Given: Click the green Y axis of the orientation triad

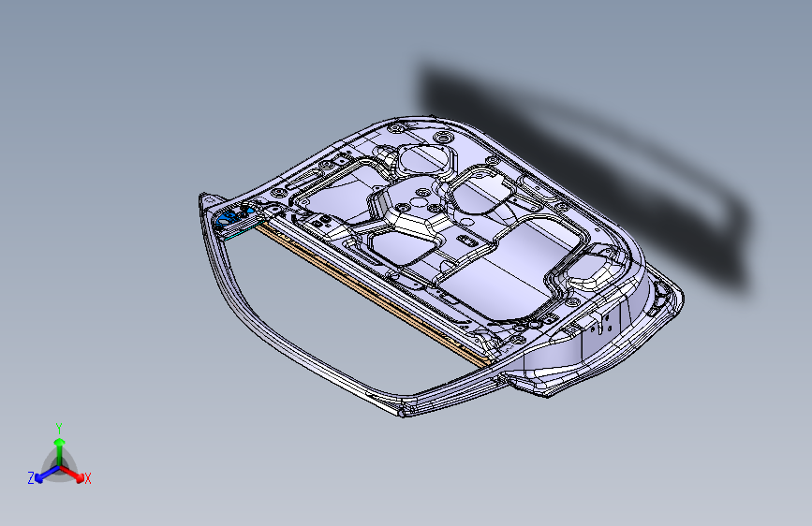Looking at the screenshot, I should point(60,452).
